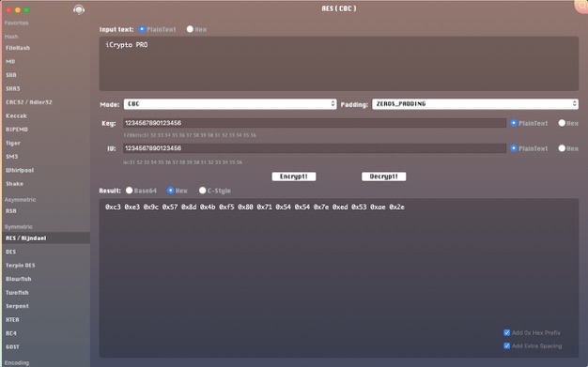Open the Padding ZEROS_PADDING dropdown
Screen dimensions: 588x367
pyautogui.click(x=475, y=104)
